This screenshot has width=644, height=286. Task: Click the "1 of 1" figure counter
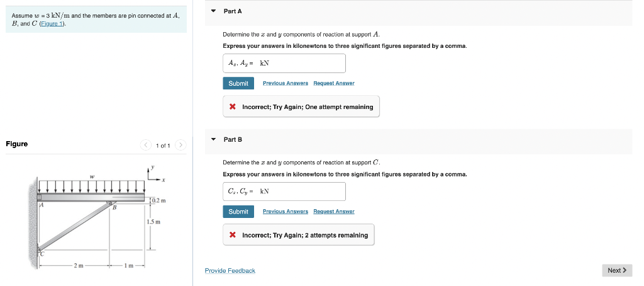(163, 146)
